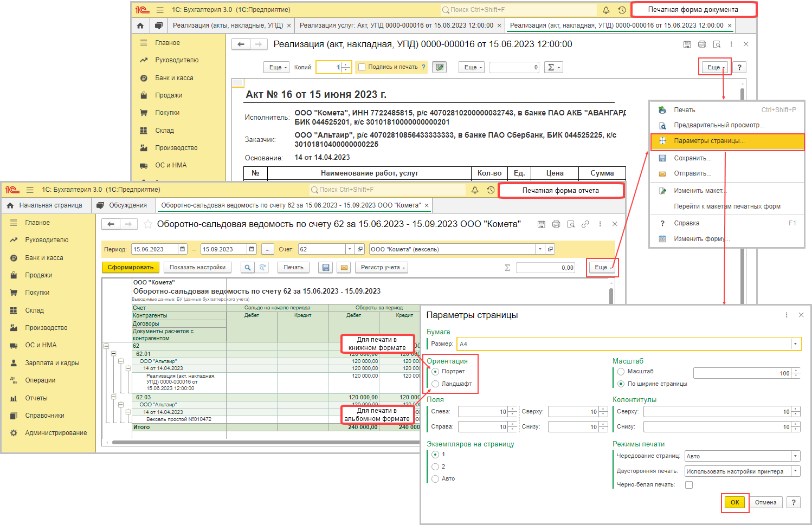Viewport: 812px width, 525px height.
Task: Increase Копий count with stepper up arrow
Action: click(346, 64)
